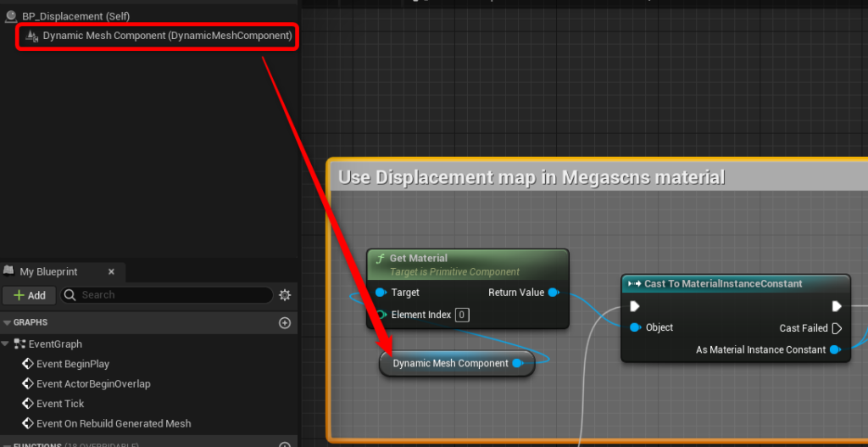The height and width of the screenshot is (447, 868).
Task: Collapse the EventGraph tree entry
Action: pos(6,344)
